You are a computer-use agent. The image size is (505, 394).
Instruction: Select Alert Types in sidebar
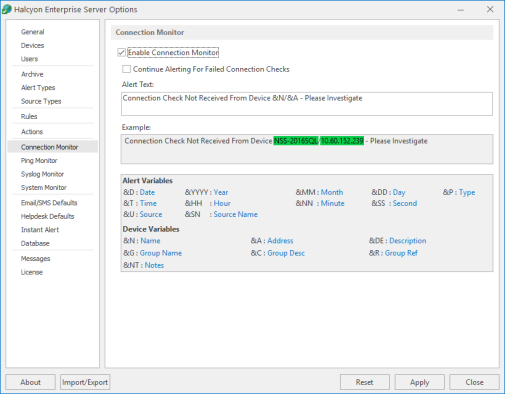[38, 88]
